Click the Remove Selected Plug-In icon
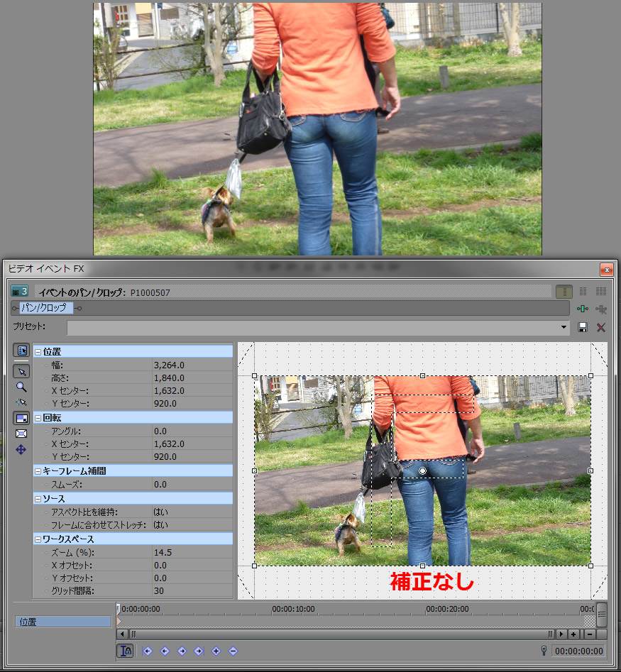 [600, 309]
